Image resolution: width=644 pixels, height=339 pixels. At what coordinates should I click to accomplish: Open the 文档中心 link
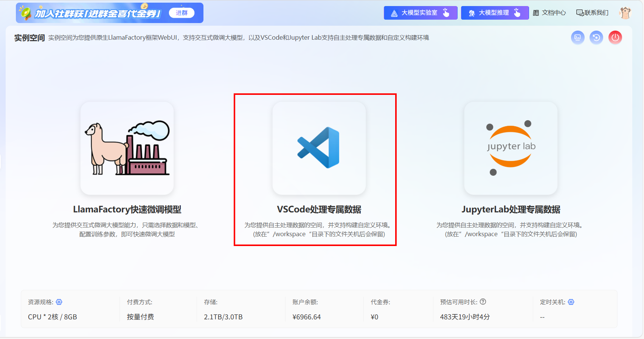(x=549, y=13)
